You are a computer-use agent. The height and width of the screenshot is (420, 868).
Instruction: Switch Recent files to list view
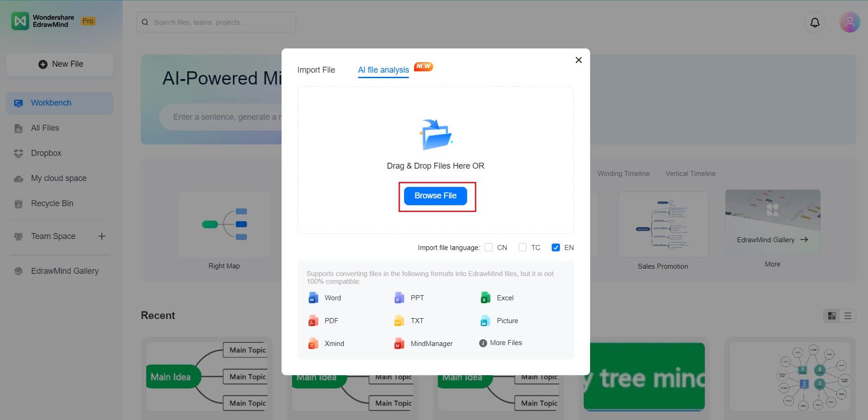pos(847,316)
